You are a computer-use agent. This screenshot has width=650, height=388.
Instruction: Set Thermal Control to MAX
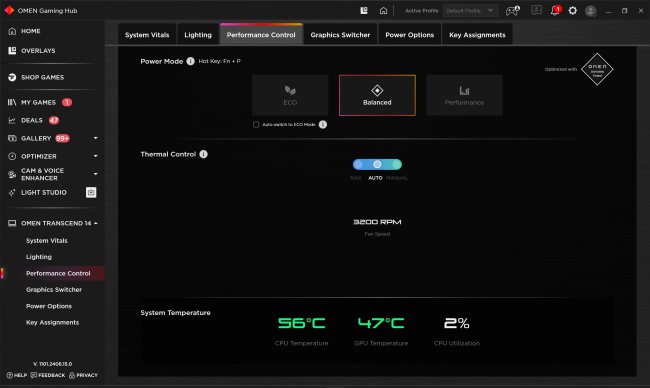(356, 178)
